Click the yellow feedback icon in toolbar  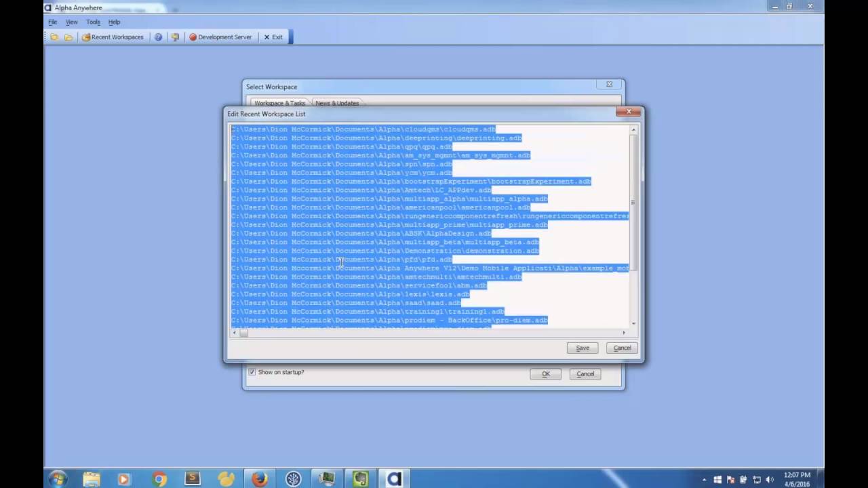[x=175, y=37]
